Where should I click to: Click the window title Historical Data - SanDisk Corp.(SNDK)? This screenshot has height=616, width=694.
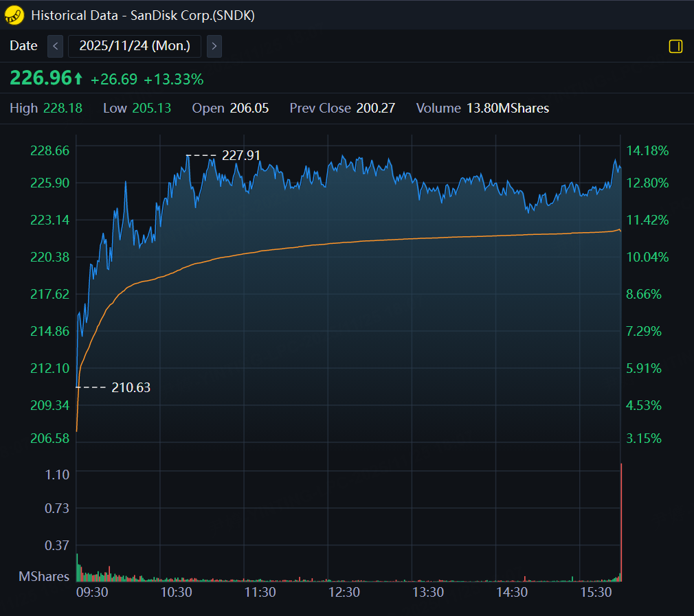pyautogui.click(x=142, y=16)
